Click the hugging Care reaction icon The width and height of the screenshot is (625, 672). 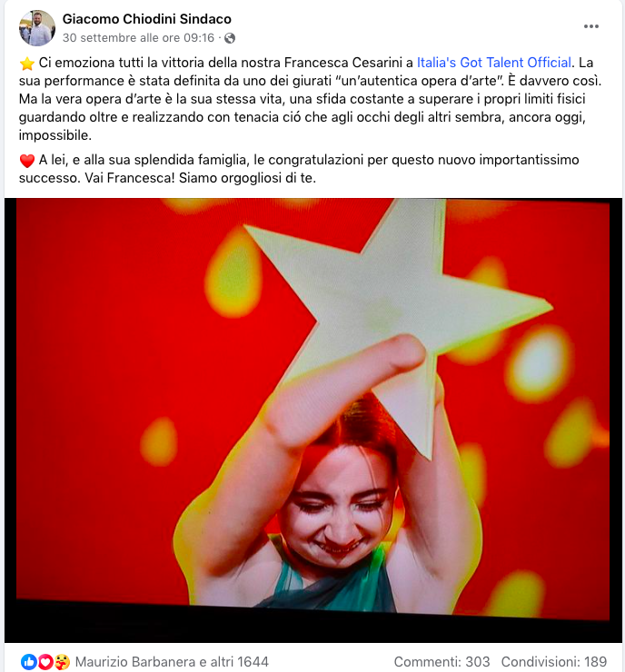(x=62, y=662)
